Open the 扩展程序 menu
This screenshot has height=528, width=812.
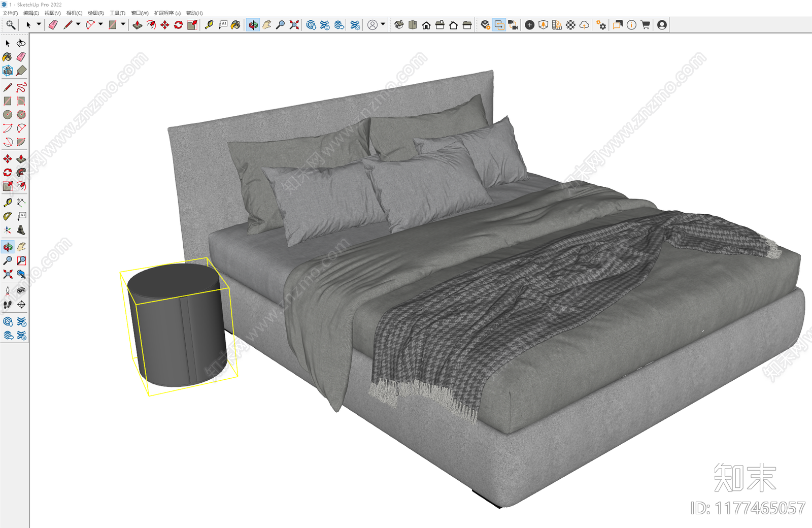click(167, 13)
